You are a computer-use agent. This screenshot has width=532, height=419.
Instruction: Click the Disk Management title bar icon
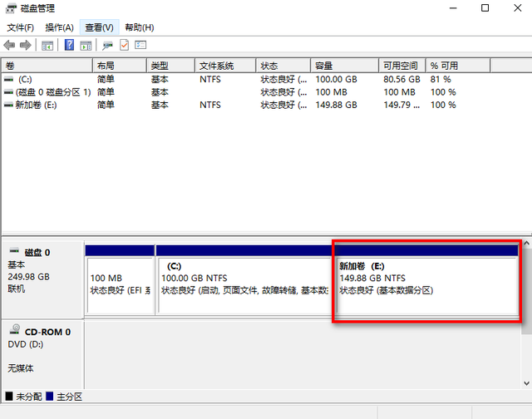click(11, 8)
